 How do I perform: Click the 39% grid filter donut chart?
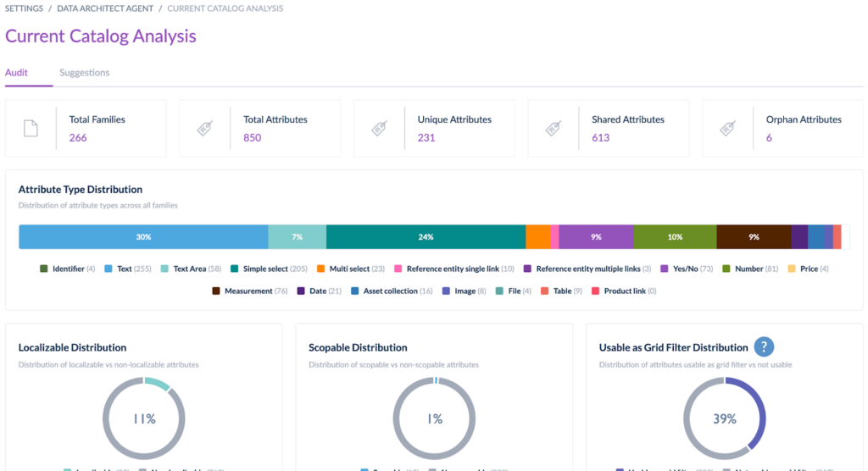(x=724, y=418)
